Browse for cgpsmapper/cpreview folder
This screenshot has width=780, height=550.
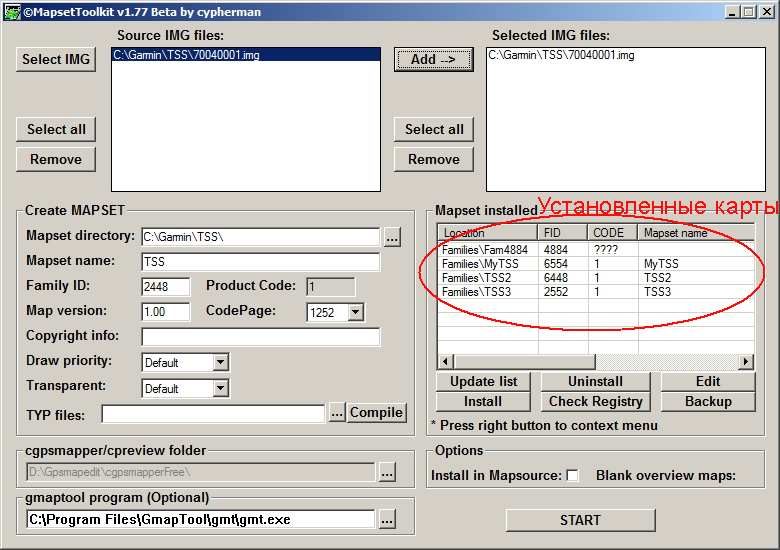(x=387, y=472)
